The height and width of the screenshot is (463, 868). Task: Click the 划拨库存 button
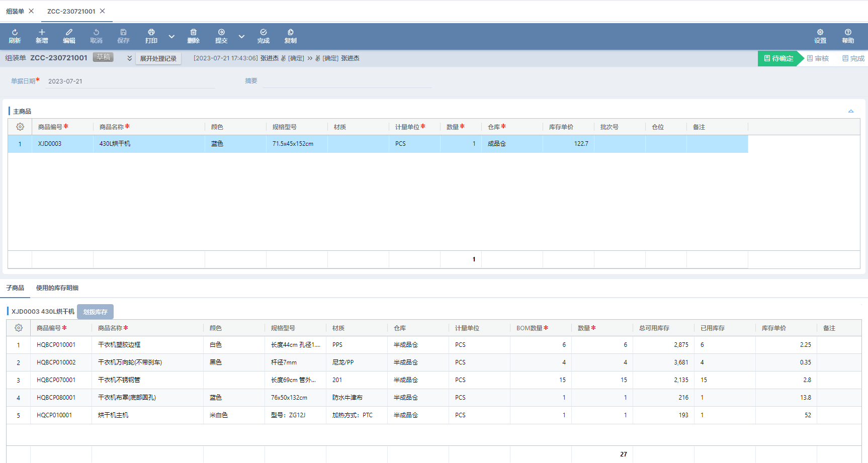tap(95, 312)
